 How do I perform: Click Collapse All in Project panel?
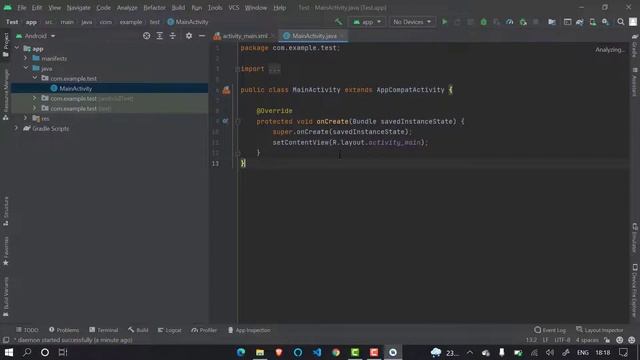[x=173, y=36]
